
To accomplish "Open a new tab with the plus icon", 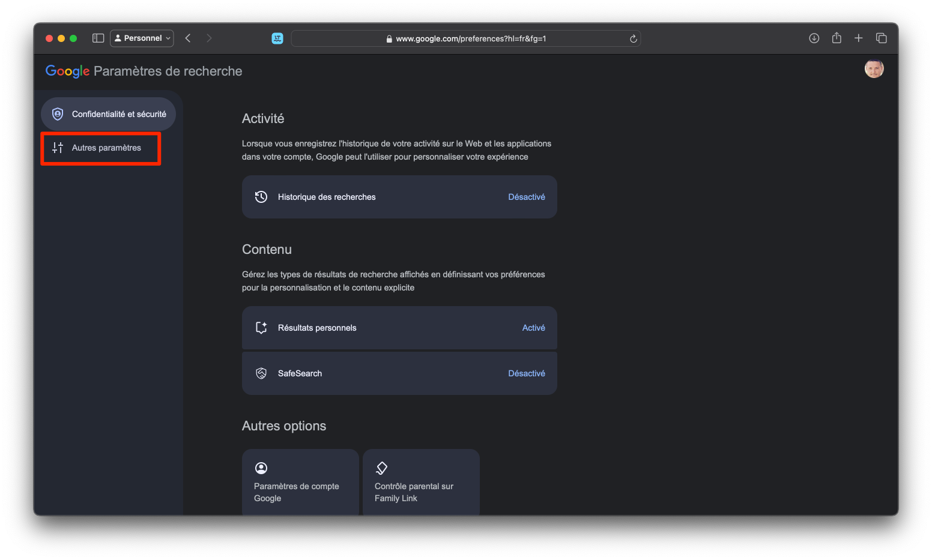I will 859,38.
